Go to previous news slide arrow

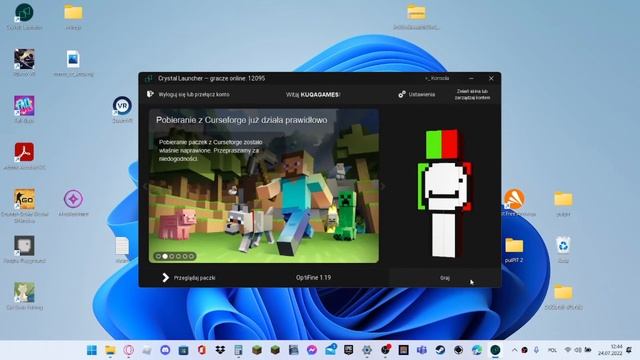coord(145,186)
